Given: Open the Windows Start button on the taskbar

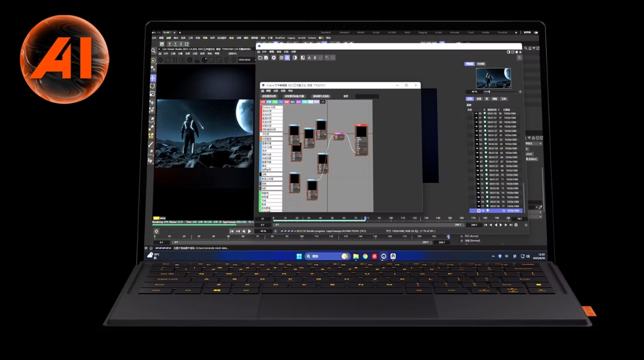Looking at the screenshot, I should click(299, 256).
